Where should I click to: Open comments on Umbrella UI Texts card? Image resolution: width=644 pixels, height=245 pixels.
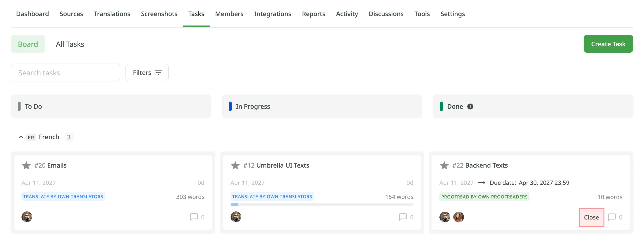click(x=403, y=217)
